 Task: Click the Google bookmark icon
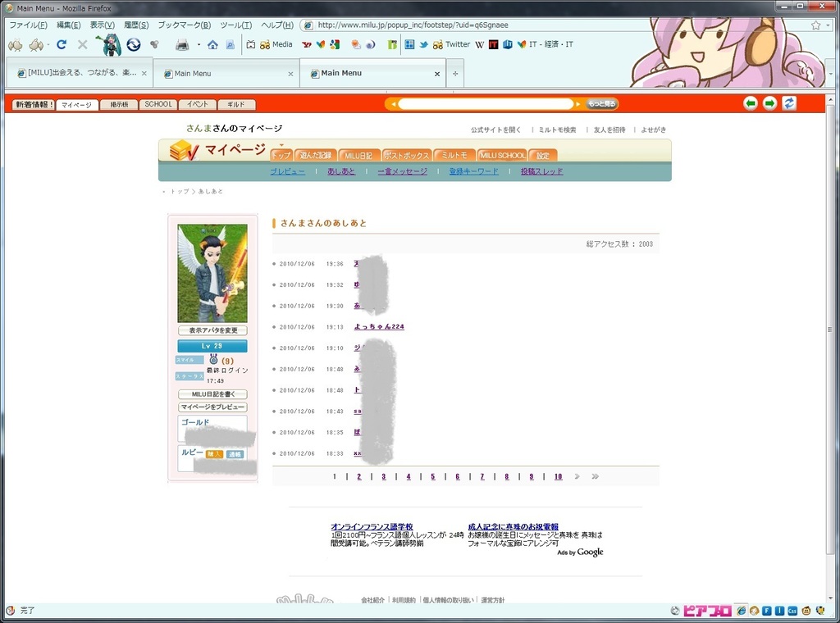(335, 44)
